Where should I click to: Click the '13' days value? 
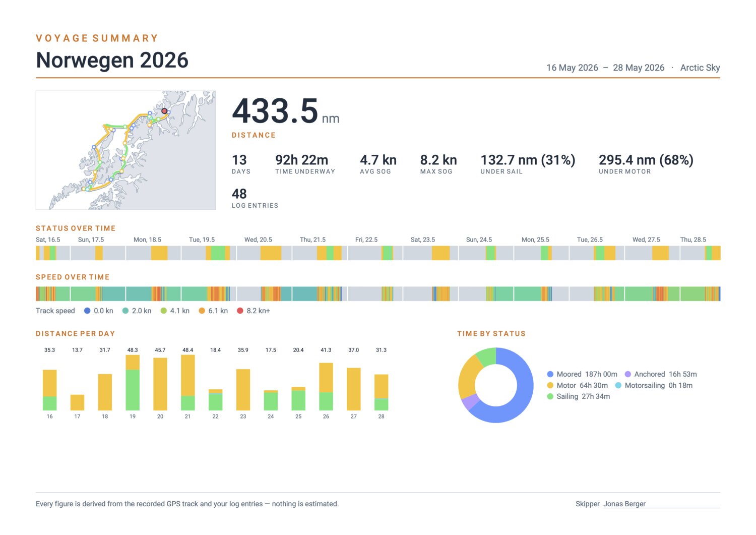239,160
